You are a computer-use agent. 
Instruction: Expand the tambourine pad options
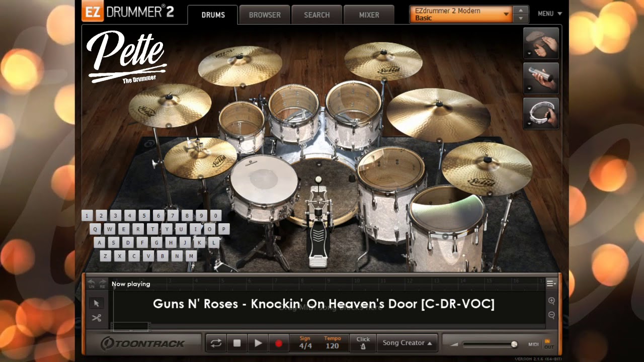[x=529, y=124]
